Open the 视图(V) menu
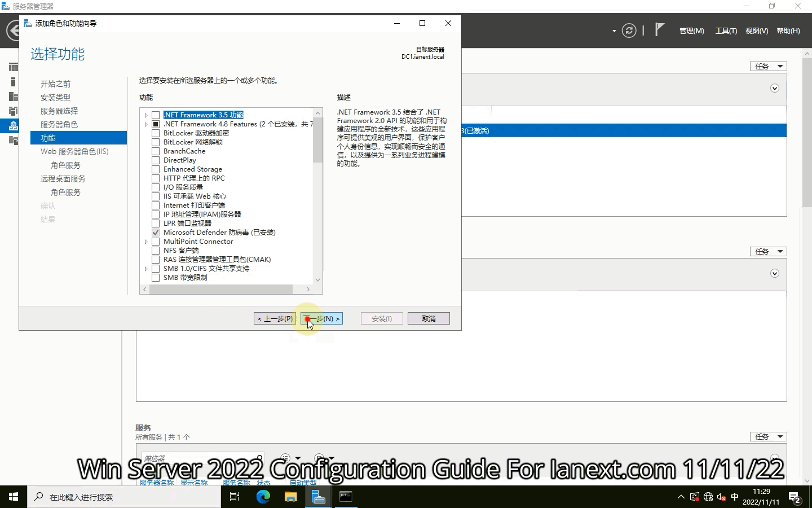 click(757, 31)
